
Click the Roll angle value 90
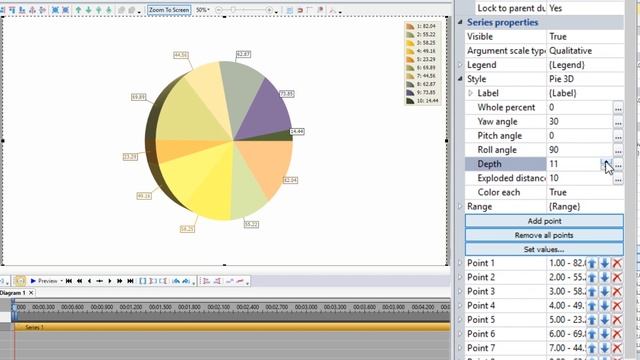pyautogui.click(x=554, y=150)
